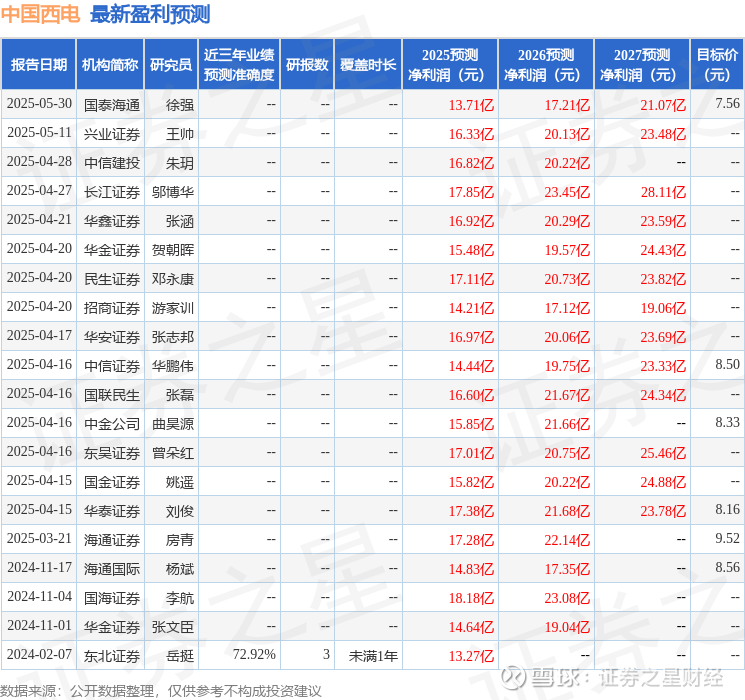Select the 报告日期 column header
Viewport: 745px width, 700px height.
[x=38, y=65]
